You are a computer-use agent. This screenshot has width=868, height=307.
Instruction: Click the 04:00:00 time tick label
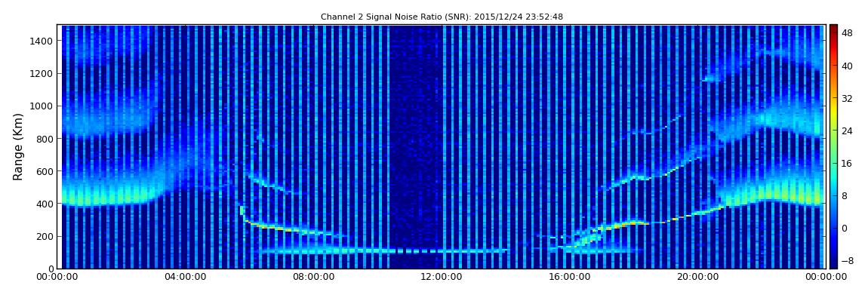[x=185, y=277]
